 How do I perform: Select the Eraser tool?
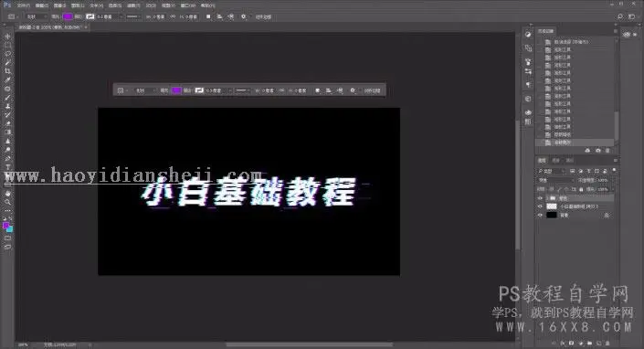click(8, 123)
